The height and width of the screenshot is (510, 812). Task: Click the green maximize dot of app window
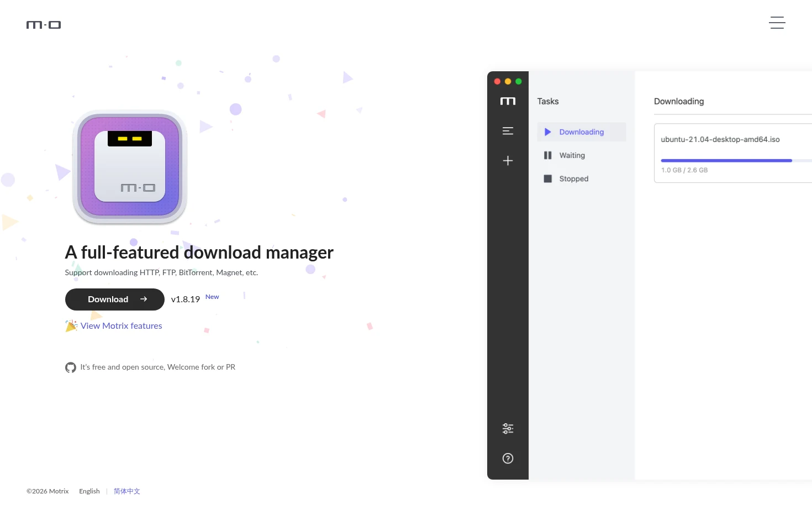click(x=519, y=81)
